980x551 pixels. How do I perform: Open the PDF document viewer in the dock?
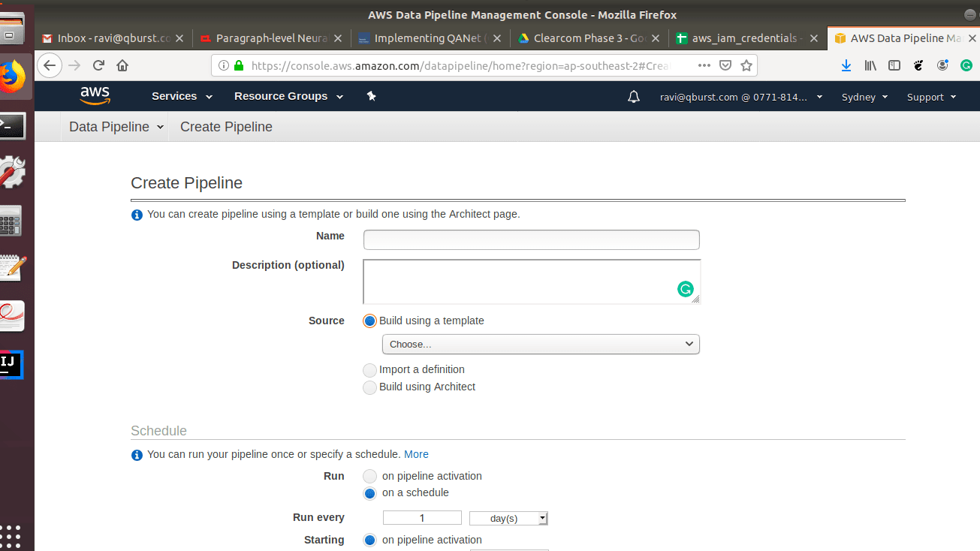[x=11, y=316]
